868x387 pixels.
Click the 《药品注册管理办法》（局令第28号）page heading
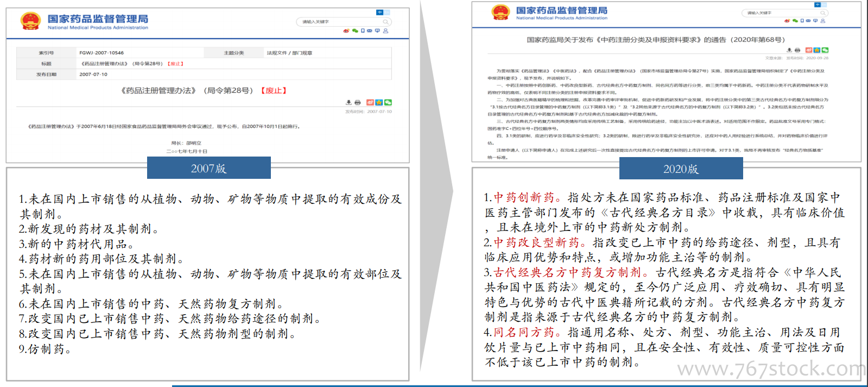203,90
